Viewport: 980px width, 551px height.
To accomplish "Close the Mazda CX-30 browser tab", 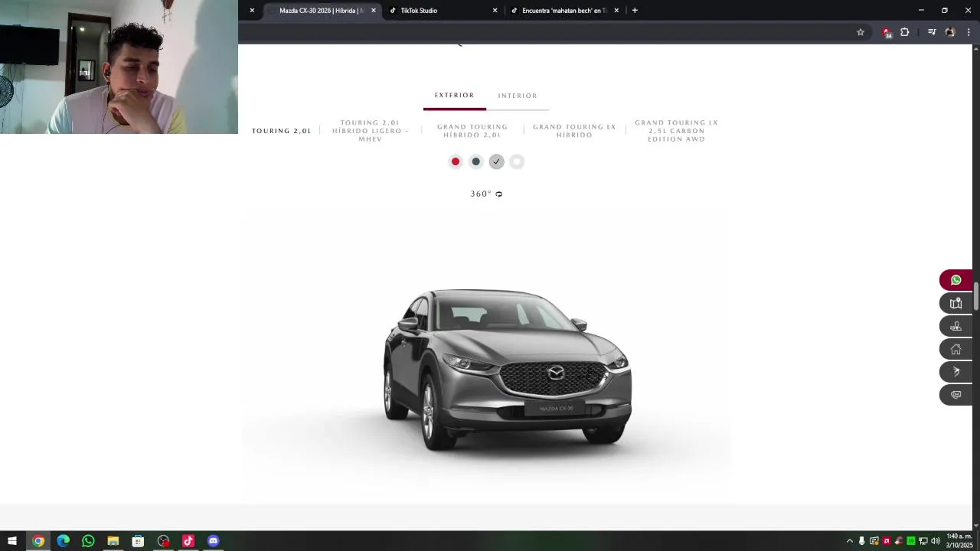I will click(x=374, y=11).
